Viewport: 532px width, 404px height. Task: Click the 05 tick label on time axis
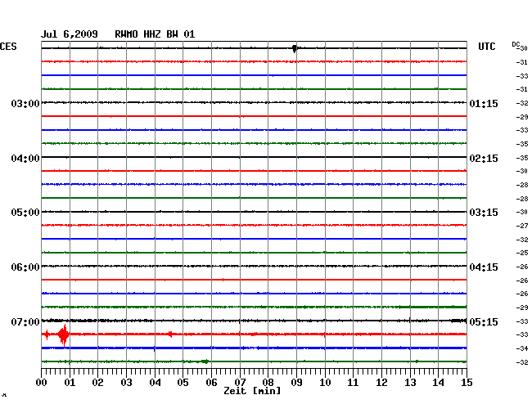click(x=183, y=383)
